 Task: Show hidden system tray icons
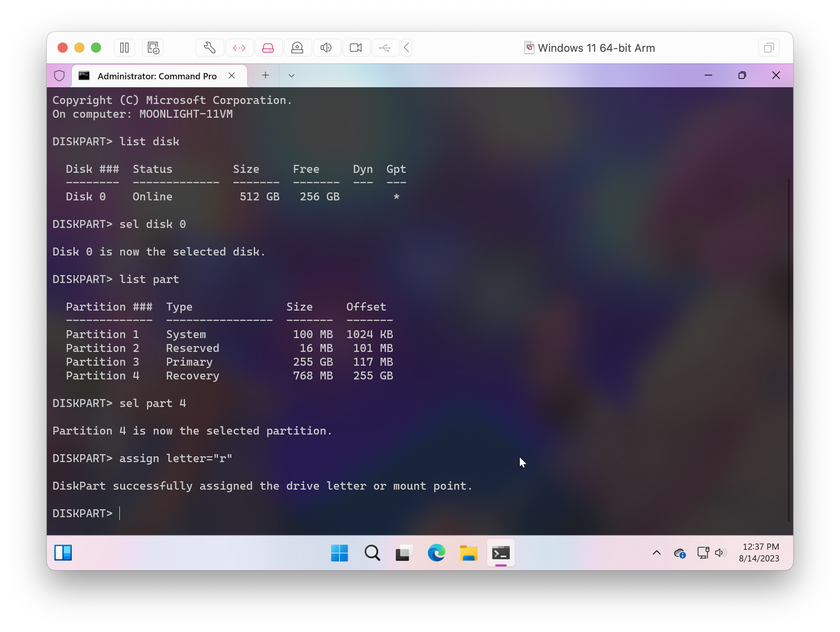(657, 553)
